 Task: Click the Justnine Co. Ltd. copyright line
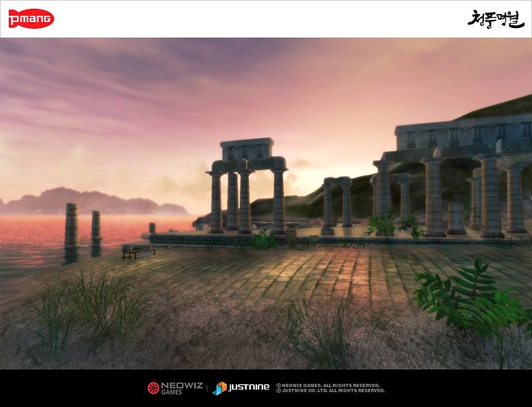pyautogui.click(x=330, y=391)
